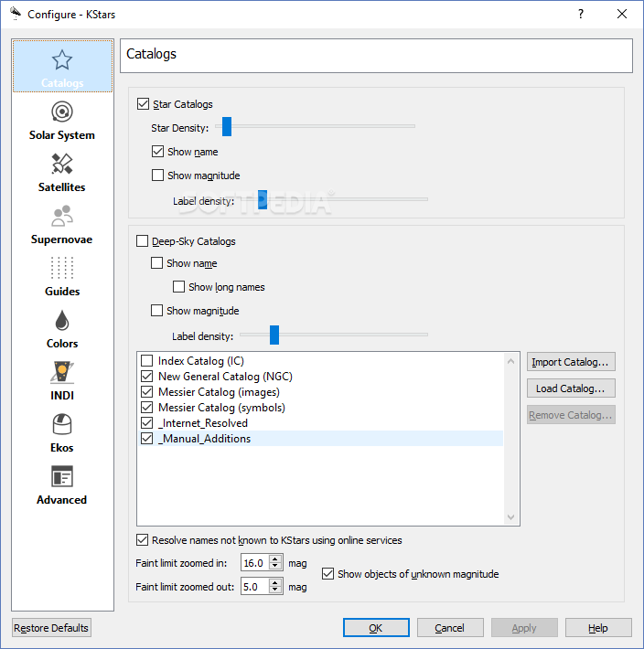Image resolution: width=644 pixels, height=649 pixels.
Task: Open Ekos observatory dome icon
Action: coord(62,424)
